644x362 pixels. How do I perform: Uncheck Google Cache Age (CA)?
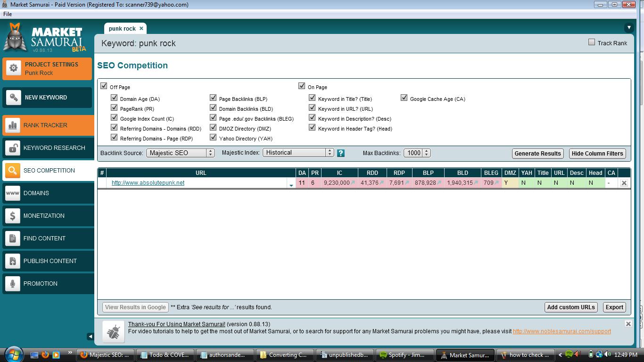404,98
